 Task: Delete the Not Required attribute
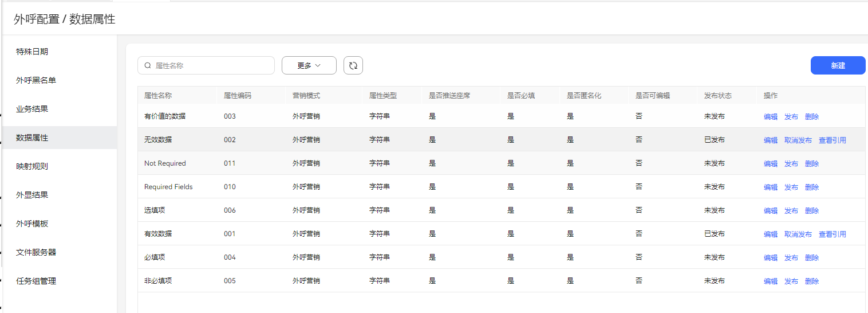pyautogui.click(x=812, y=163)
